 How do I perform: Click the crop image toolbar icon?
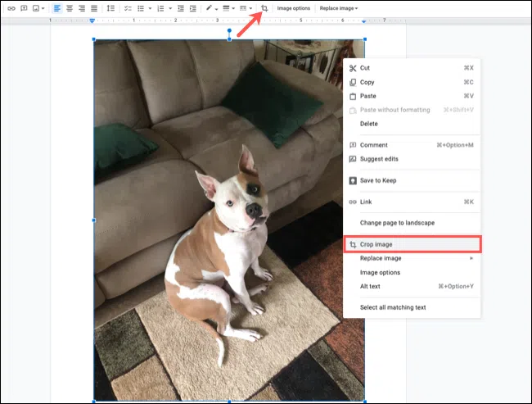264,8
